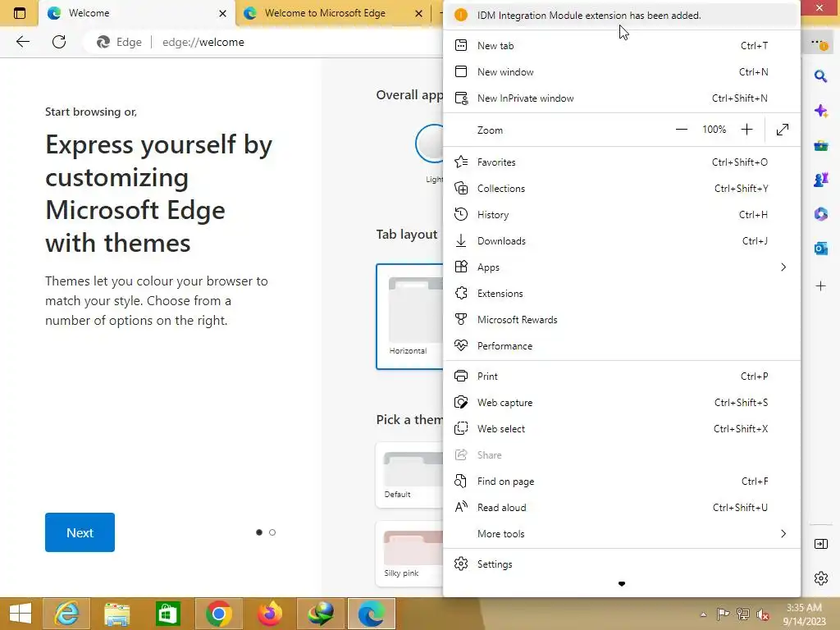Expand the Apps submenu
The height and width of the screenshot is (630, 840).
(x=622, y=267)
